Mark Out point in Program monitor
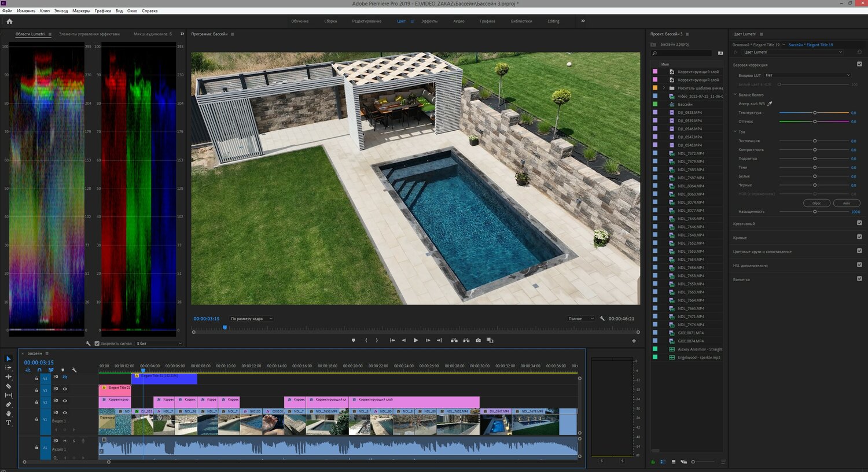The width and height of the screenshot is (868, 472). [377, 340]
